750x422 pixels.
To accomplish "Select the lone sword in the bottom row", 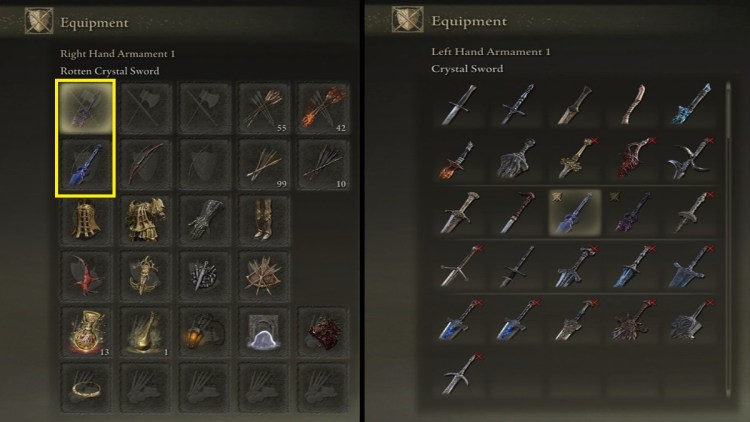I will [x=460, y=376].
